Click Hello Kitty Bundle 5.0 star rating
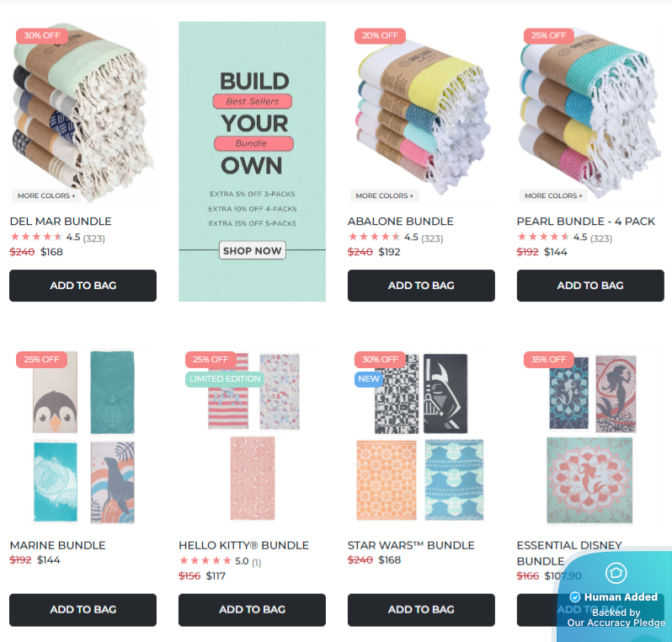The height and width of the screenshot is (642, 672). 220,561
